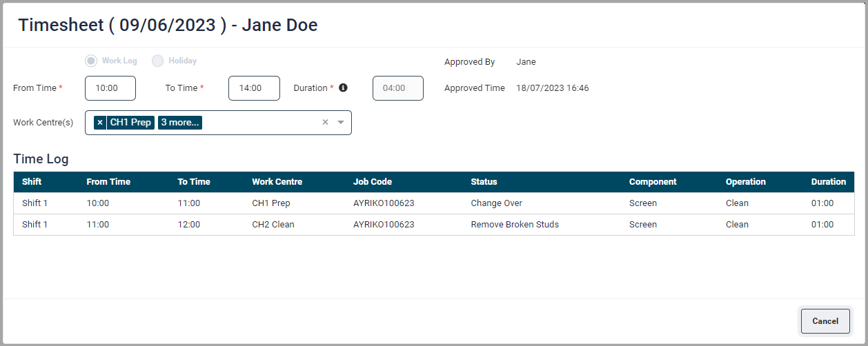Click the Work Centre column header
Viewport: 868px width, 346px height.
pos(277,182)
